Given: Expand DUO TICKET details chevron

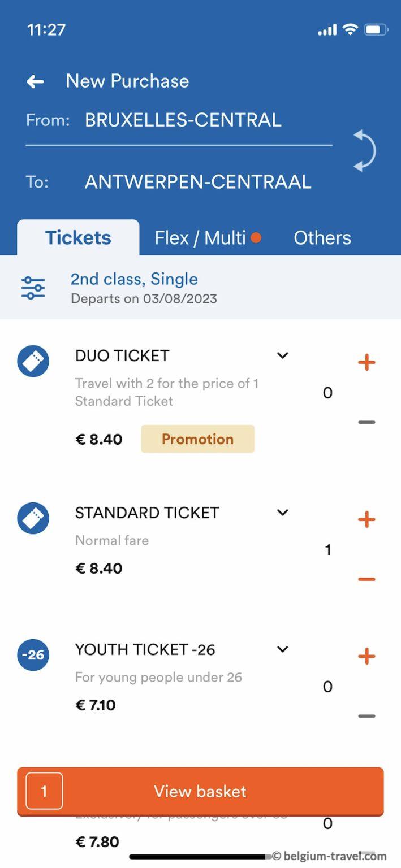Looking at the screenshot, I should (x=282, y=355).
